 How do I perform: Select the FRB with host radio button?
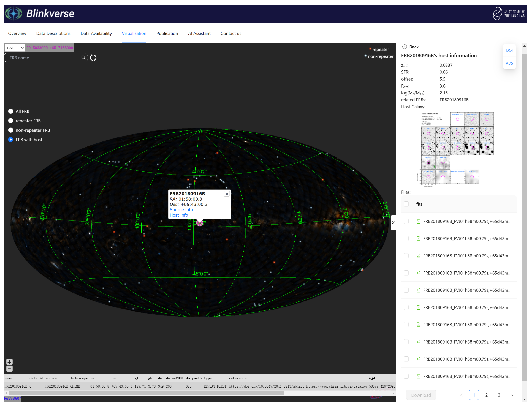(x=11, y=139)
